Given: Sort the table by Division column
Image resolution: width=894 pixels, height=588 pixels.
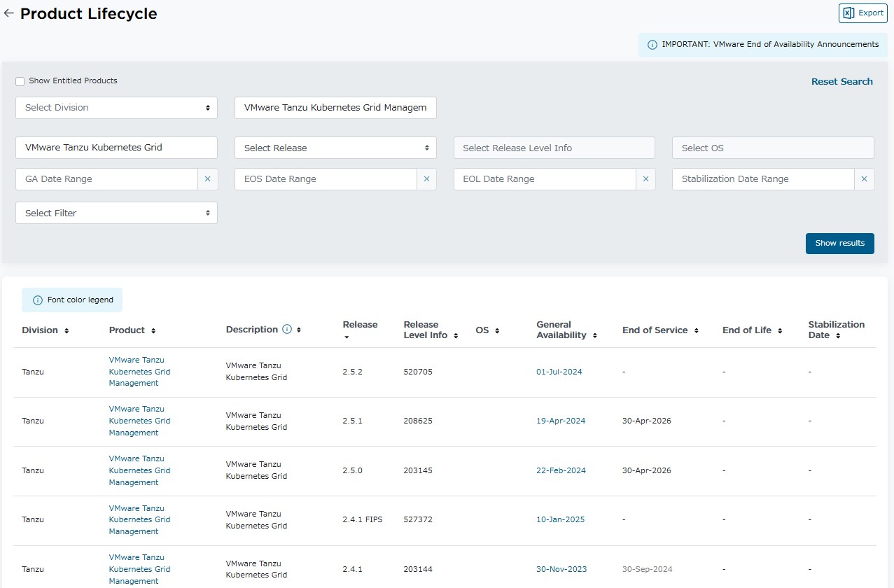Looking at the screenshot, I should 67,330.
